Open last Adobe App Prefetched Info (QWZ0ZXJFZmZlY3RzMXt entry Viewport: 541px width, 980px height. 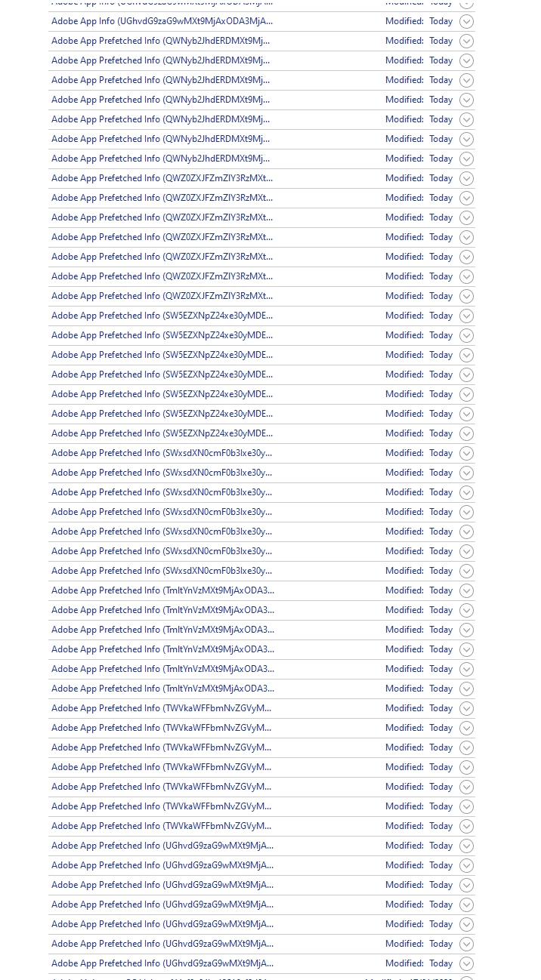pyautogui.click(x=162, y=296)
